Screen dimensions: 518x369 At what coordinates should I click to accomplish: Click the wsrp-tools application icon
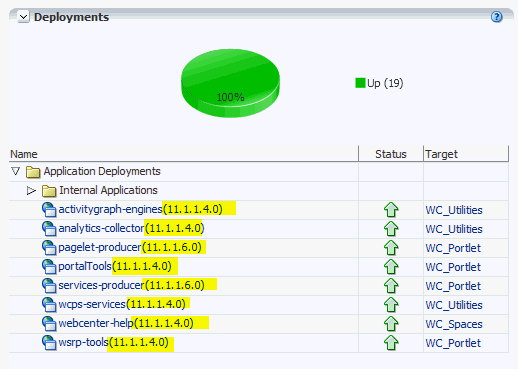pos(49,343)
